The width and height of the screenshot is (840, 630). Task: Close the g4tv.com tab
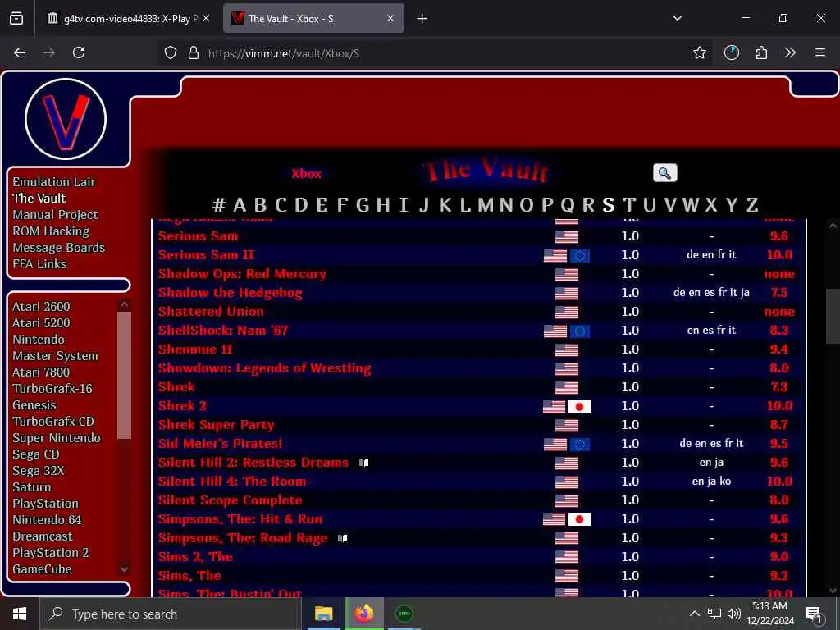[x=206, y=18]
